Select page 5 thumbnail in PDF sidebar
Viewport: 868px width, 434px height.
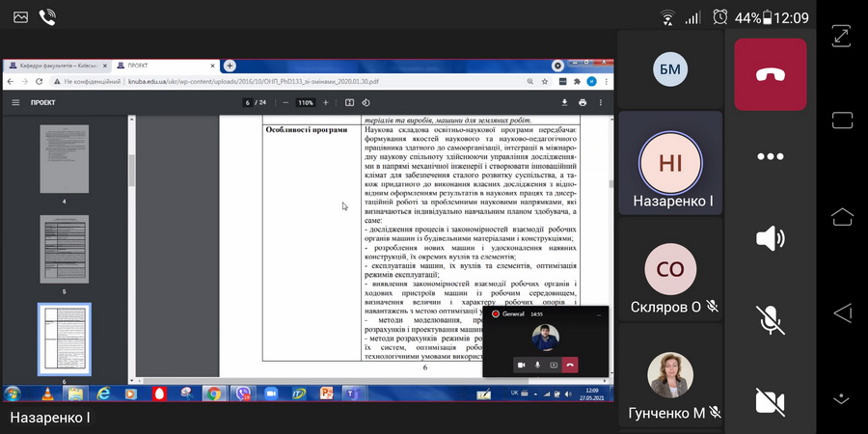[x=64, y=249]
